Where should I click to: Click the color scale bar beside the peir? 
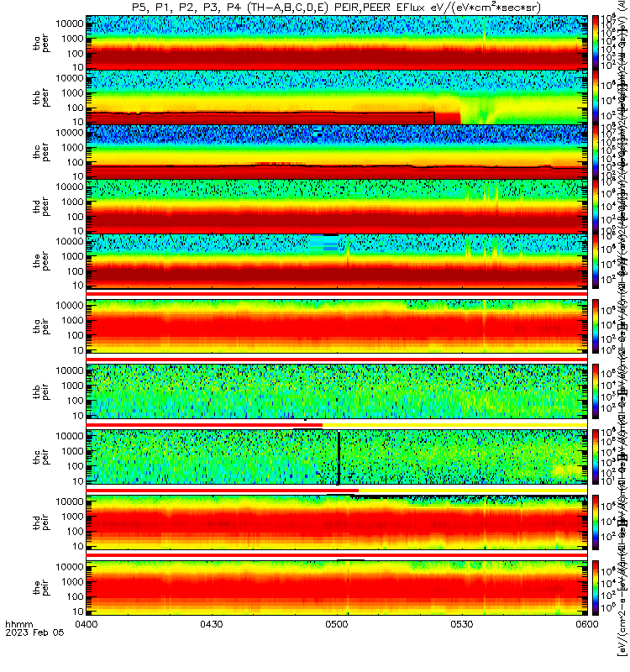pos(596,587)
